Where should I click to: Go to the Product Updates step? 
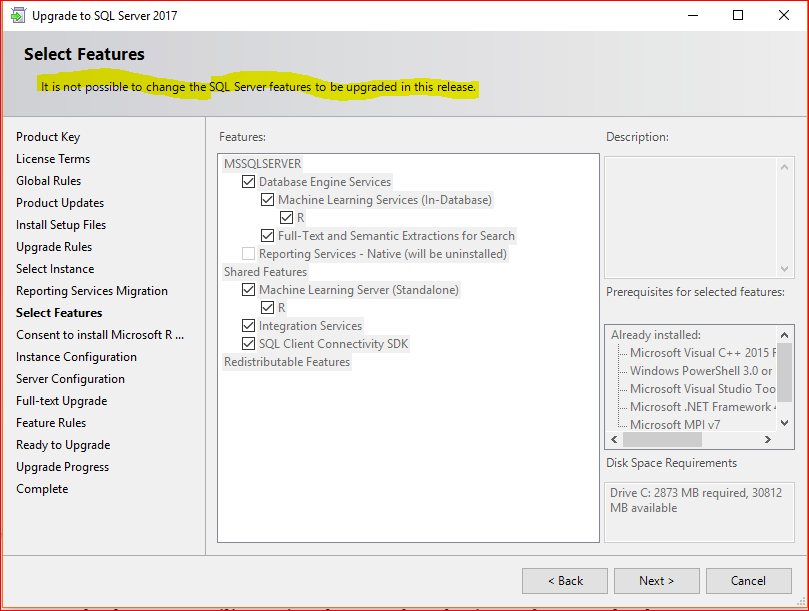60,203
